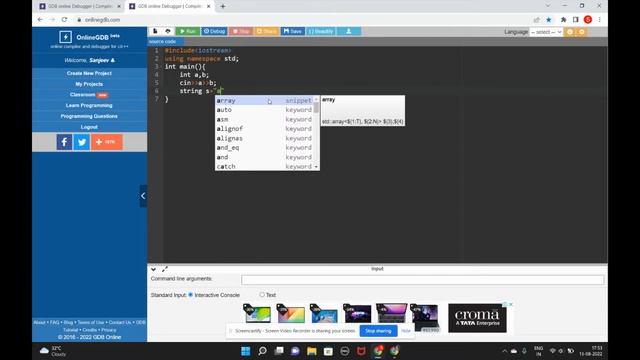Open browser extensions puzzle icon
Screen dimensions: 640x360
[563, 20]
